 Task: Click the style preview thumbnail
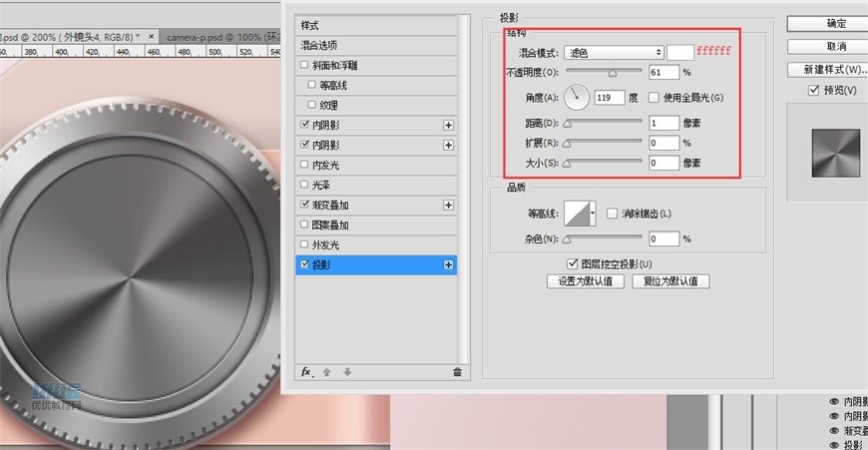(836, 154)
